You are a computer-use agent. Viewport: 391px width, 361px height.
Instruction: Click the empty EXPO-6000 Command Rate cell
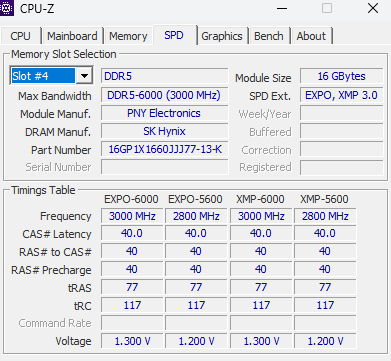click(x=132, y=323)
